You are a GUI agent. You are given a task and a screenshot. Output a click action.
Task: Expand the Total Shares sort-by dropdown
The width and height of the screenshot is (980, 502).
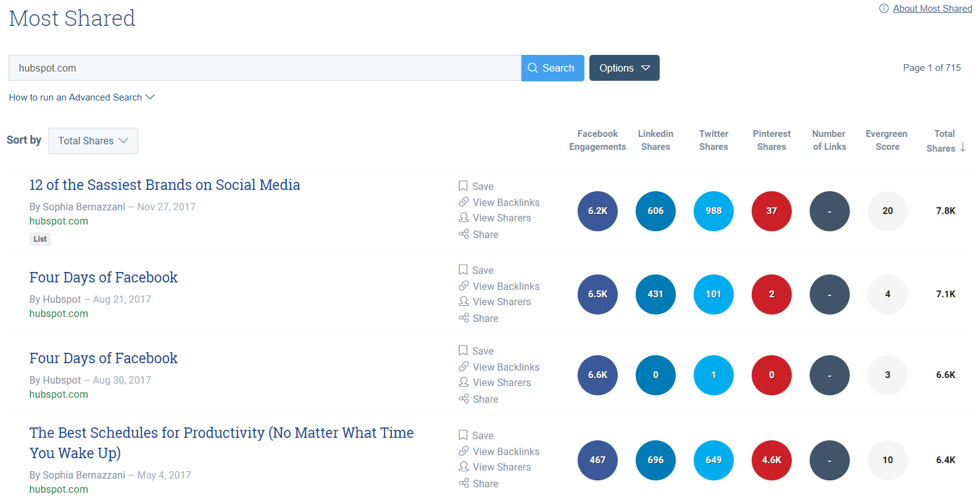pyautogui.click(x=93, y=141)
